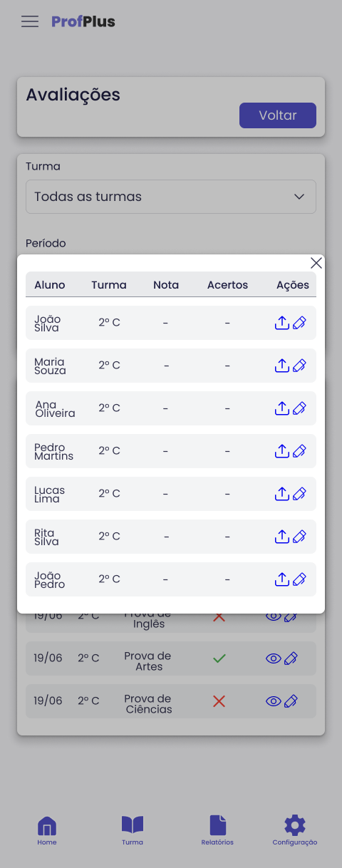Edit the Prova de Ciências row
The image size is (342, 868).
tap(290, 702)
